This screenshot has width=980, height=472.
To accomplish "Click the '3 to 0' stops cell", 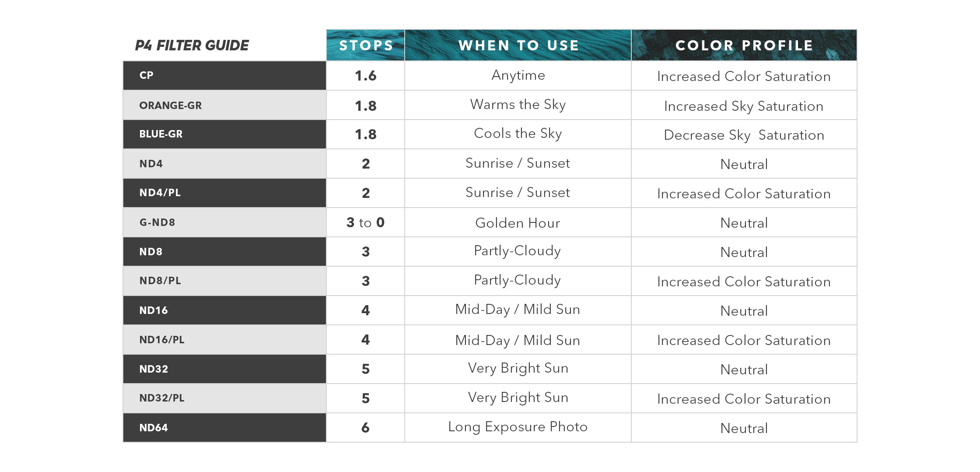I will click(366, 222).
